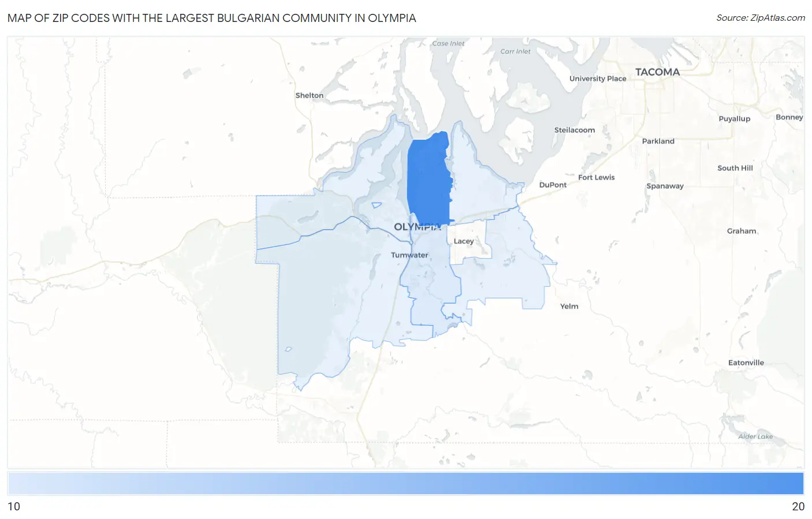Click the Parkland label

pos(658,141)
